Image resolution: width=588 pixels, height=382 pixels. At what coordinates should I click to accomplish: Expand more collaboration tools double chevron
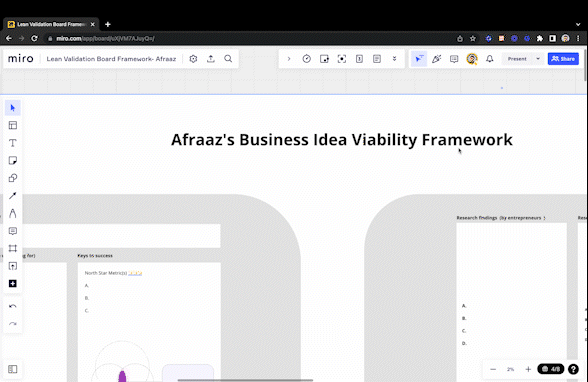point(394,59)
